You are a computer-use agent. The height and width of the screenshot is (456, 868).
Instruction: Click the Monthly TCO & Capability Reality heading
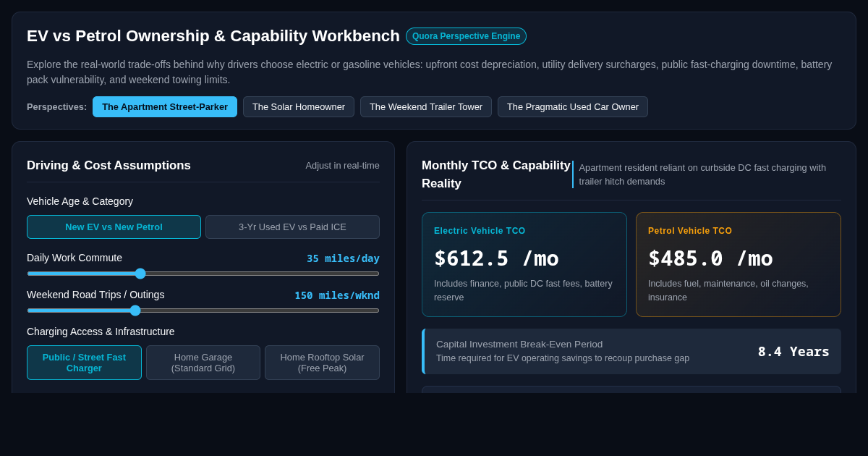tap(496, 174)
